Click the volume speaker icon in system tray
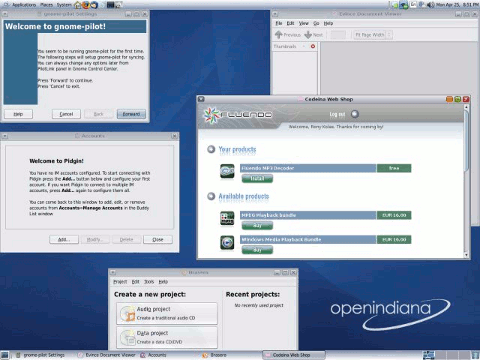This screenshot has height=360, width=480. pos(431,5)
